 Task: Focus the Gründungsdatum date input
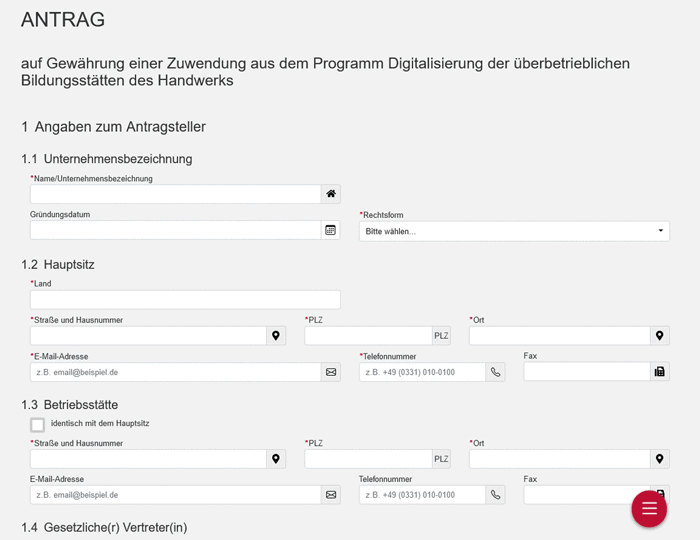pyautogui.click(x=176, y=230)
